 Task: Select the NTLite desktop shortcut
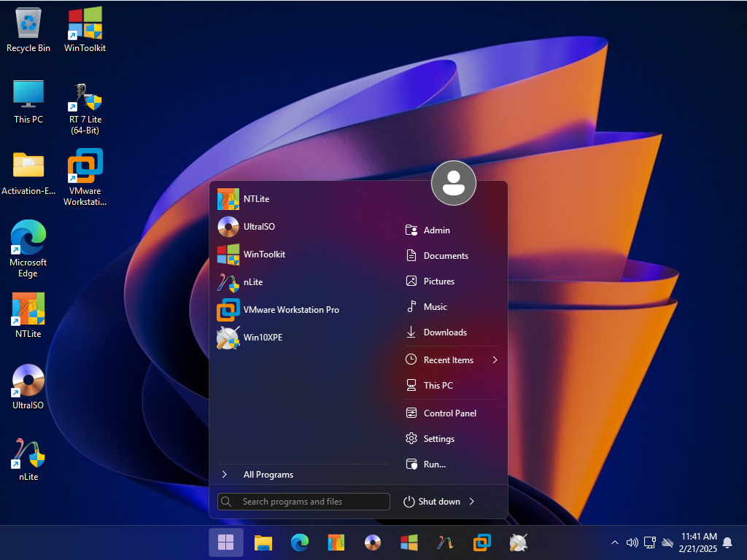[28, 315]
